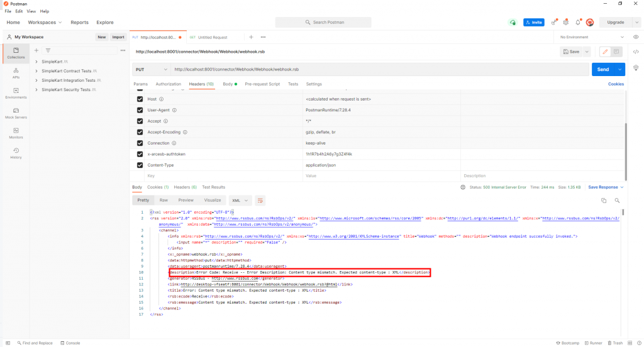
Task: Uncheck the x-arcesb-authtoken header checkbox
Action: (x=140, y=154)
